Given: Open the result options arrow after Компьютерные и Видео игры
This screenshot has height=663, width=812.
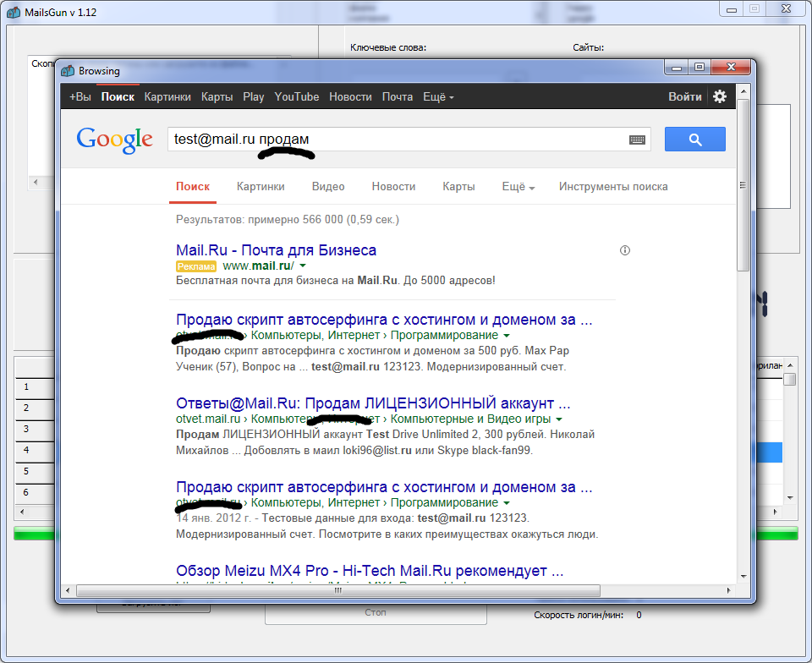Looking at the screenshot, I should point(559,419).
